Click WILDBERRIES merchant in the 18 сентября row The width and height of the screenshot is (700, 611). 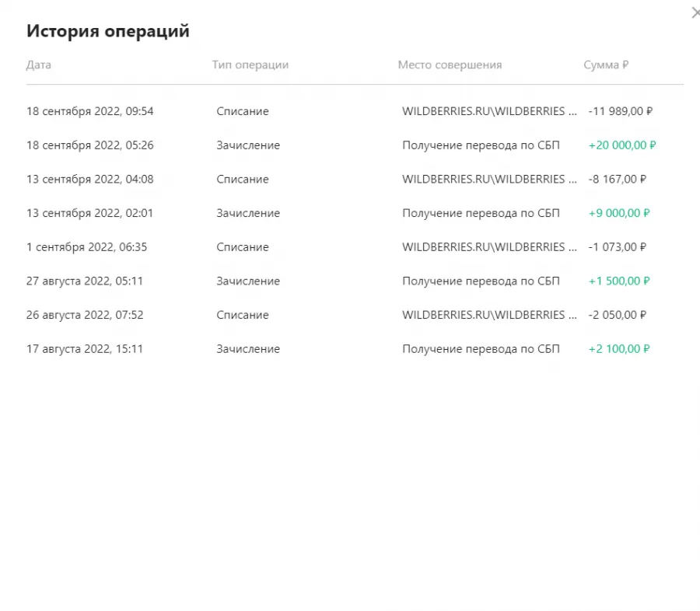click(489, 111)
